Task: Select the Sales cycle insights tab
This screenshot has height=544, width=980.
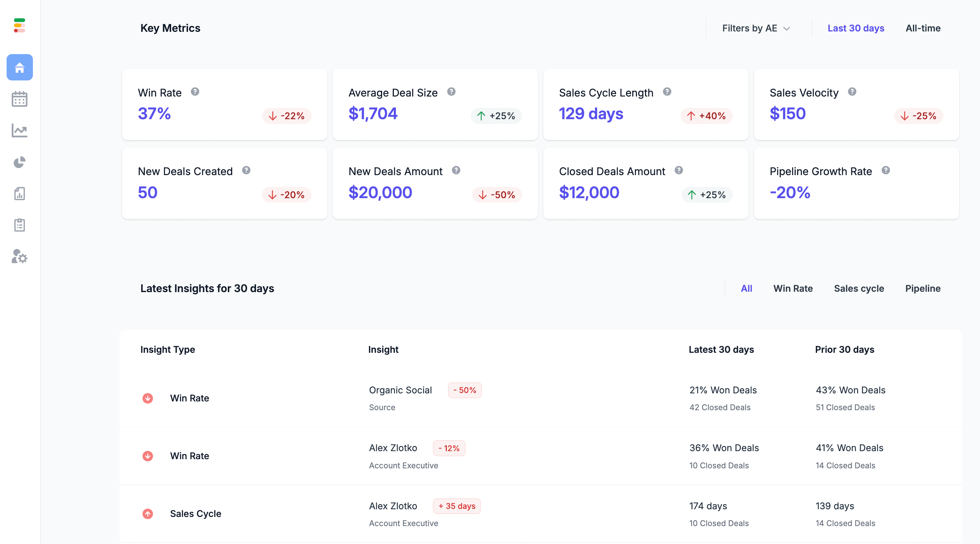Action: [859, 288]
